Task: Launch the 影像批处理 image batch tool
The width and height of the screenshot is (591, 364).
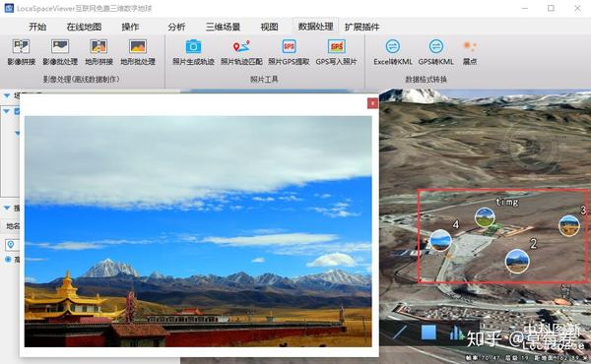Action: coord(60,52)
